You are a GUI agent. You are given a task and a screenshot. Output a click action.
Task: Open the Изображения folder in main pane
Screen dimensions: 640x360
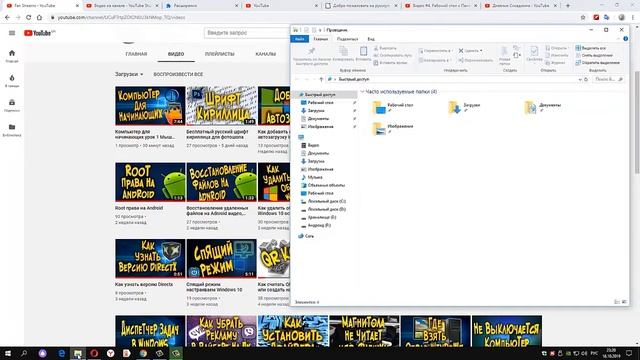pos(392,128)
